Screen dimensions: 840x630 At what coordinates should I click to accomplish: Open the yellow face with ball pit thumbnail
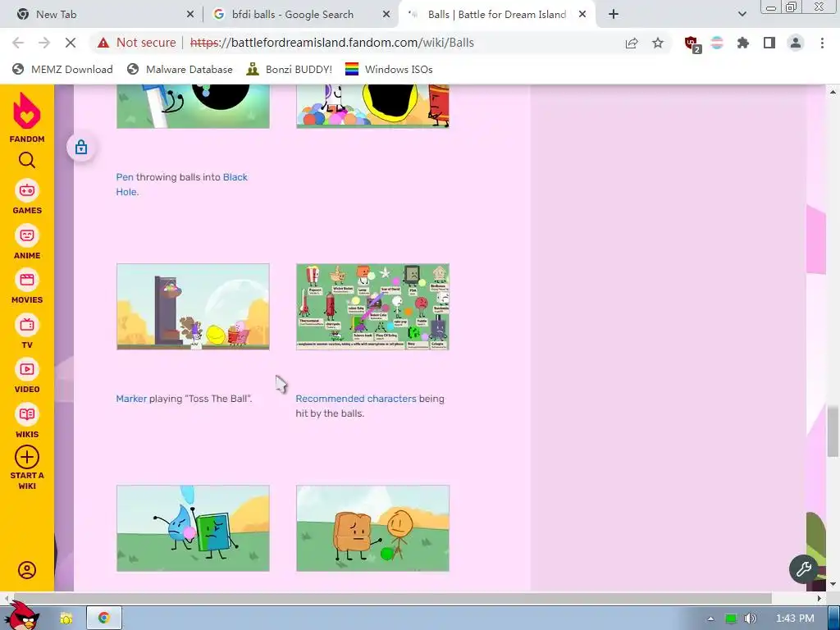[x=372, y=106]
